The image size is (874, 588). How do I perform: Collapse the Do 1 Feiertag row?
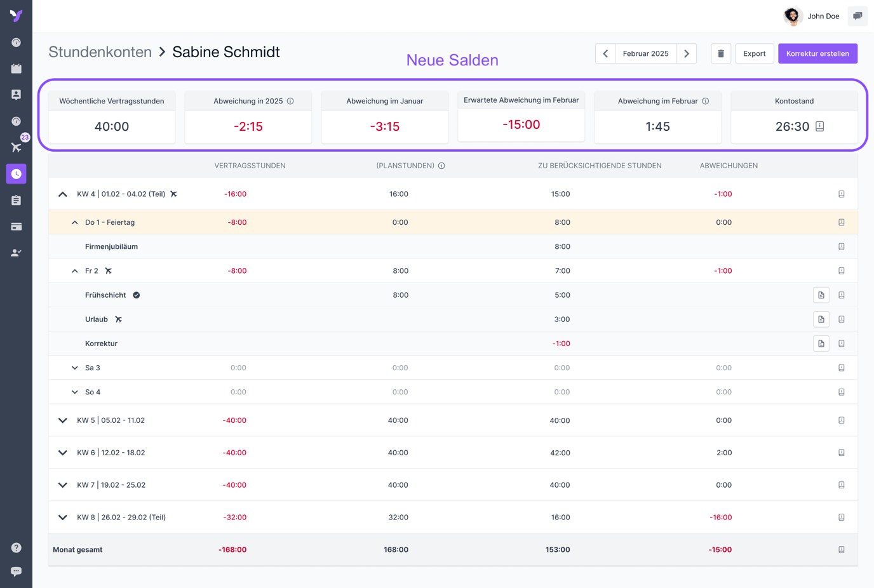[75, 223]
